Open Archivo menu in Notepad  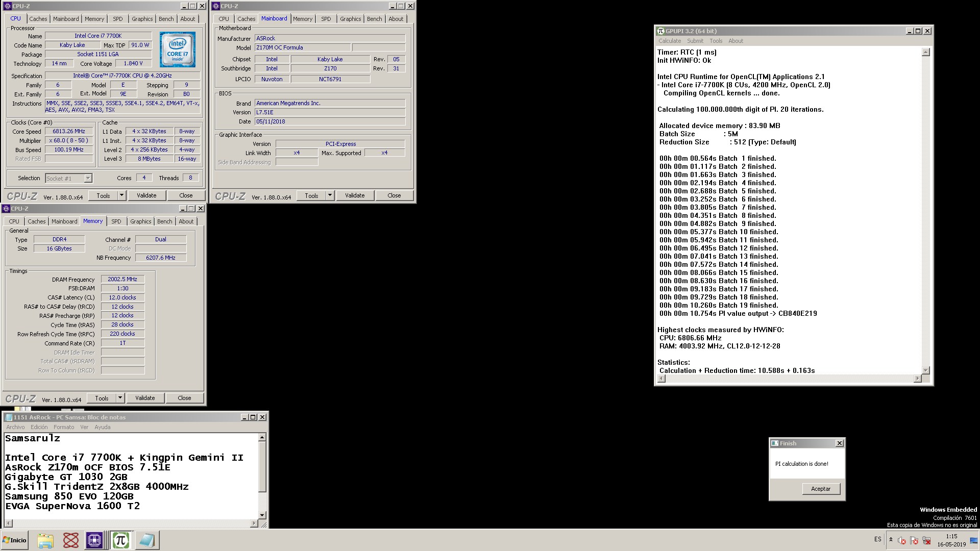[x=15, y=427]
